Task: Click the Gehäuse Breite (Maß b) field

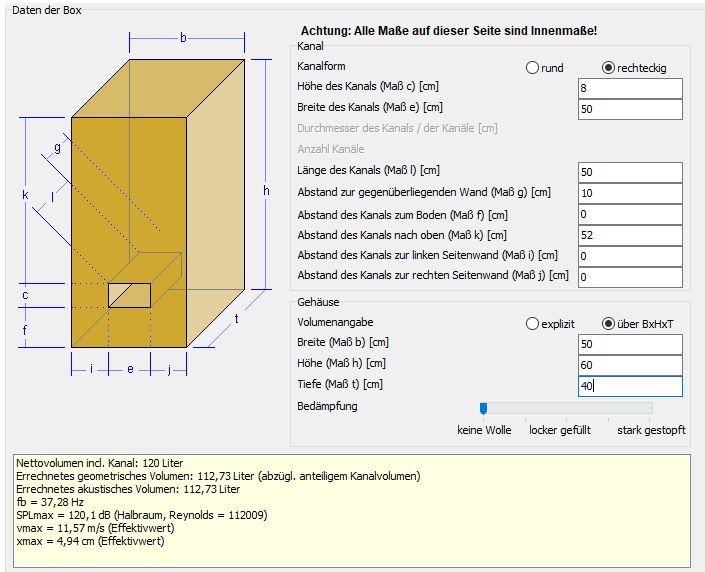Action: [x=630, y=344]
